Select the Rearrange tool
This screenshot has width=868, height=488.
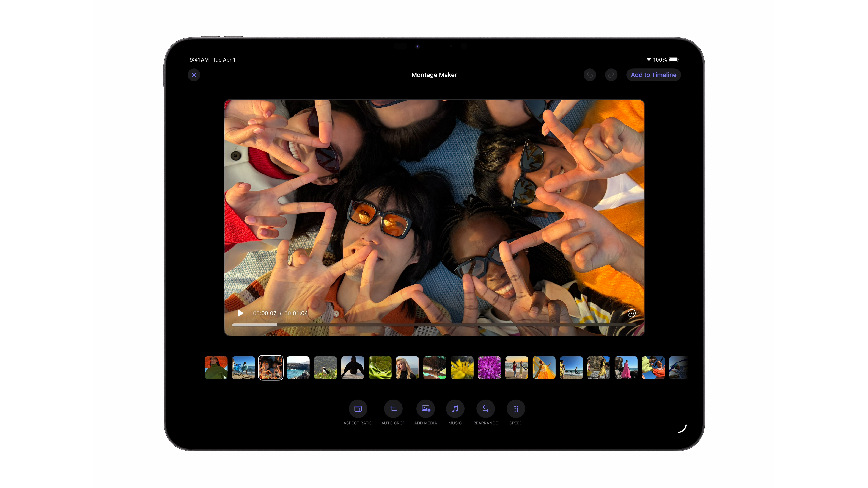pyautogui.click(x=485, y=409)
